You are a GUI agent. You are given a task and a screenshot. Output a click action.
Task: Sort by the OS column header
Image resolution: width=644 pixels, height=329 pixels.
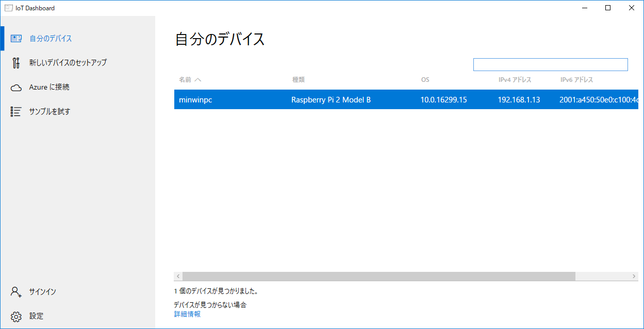point(425,80)
